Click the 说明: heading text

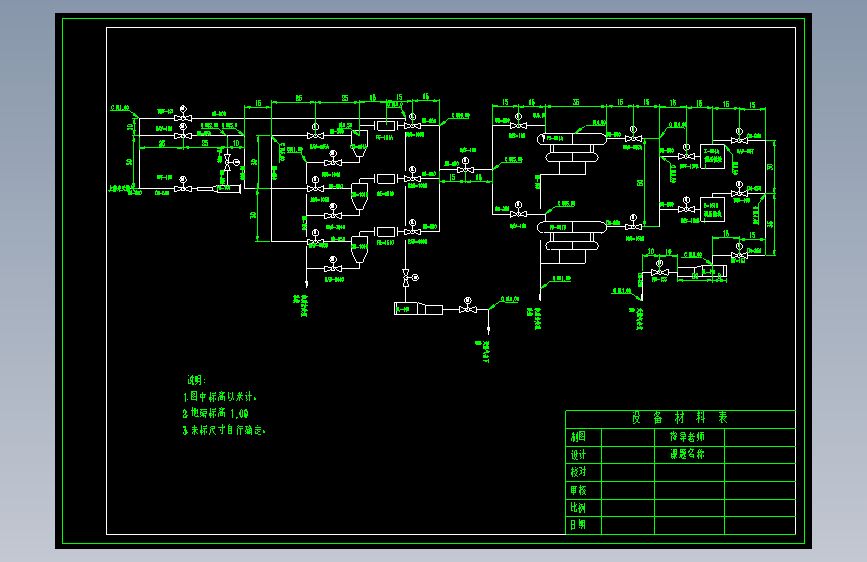tap(196, 380)
